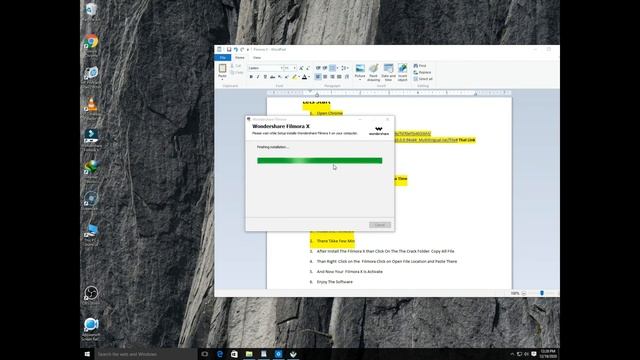Image resolution: width=640 pixels, height=360 pixels.
Task: Open Microsoft Edge from taskbar
Action: pyautogui.click(x=220, y=354)
